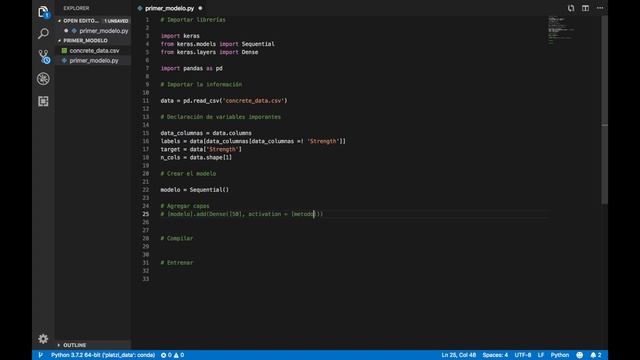This screenshot has height=360, width=640.
Task: Click the vertical editor scrollbar
Action: coord(604,110)
